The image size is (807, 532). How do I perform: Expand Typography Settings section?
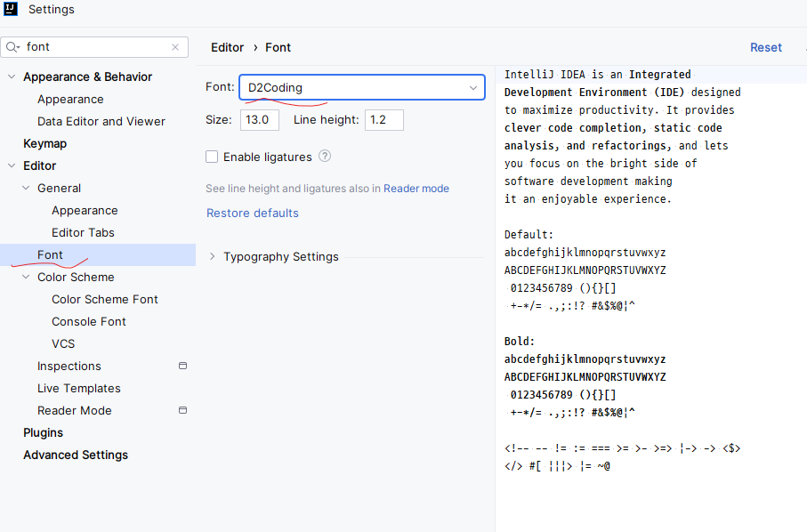click(212, 256)
